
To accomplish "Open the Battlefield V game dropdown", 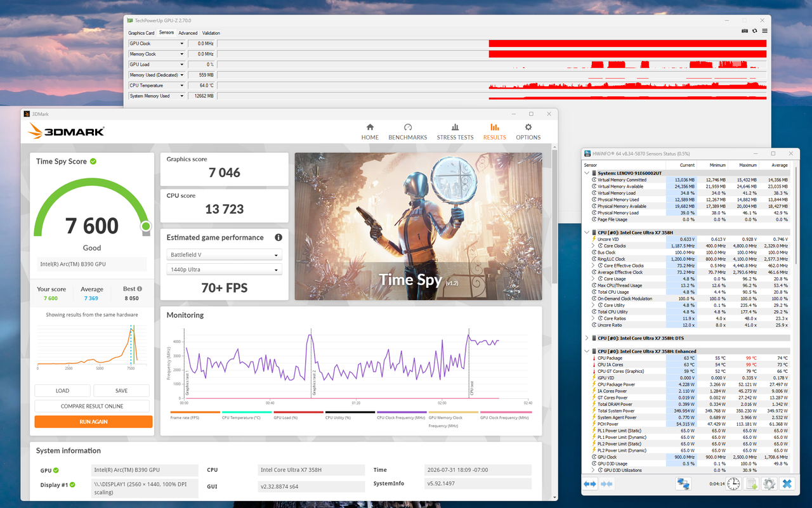I will [225, 255].
